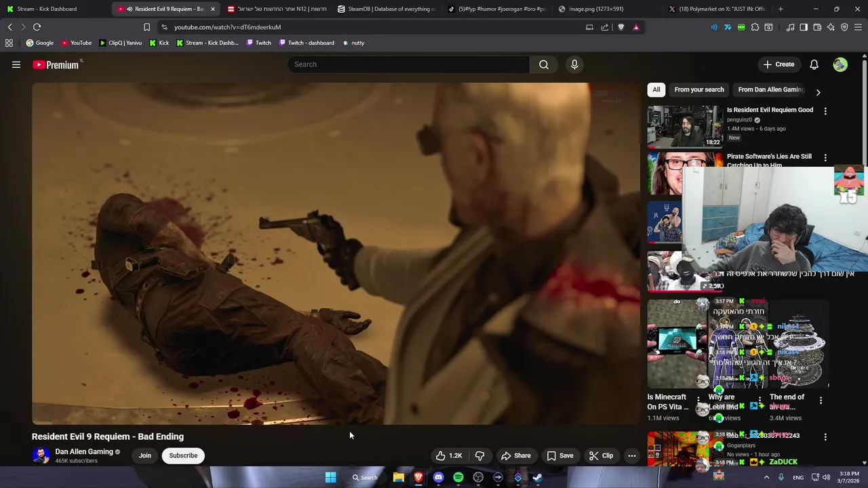Open options for Pirate Software's Lies video
This screenshot has width=868, height=488.
tap(825, 158)
